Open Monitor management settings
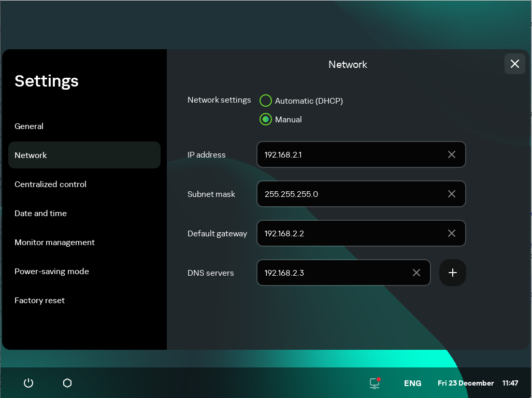This screenshot has width=532, height=398. point(54,242)
